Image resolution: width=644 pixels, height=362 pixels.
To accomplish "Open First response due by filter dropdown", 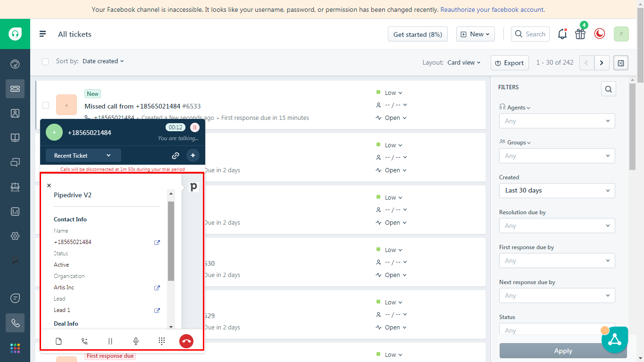I will 557,261.
